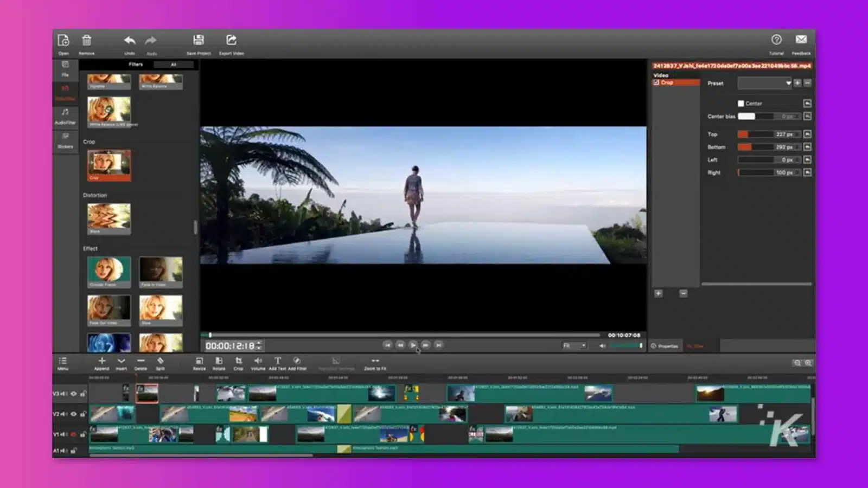Open the Tutorial help icon

pyautogui.click(x=777, y=40)
